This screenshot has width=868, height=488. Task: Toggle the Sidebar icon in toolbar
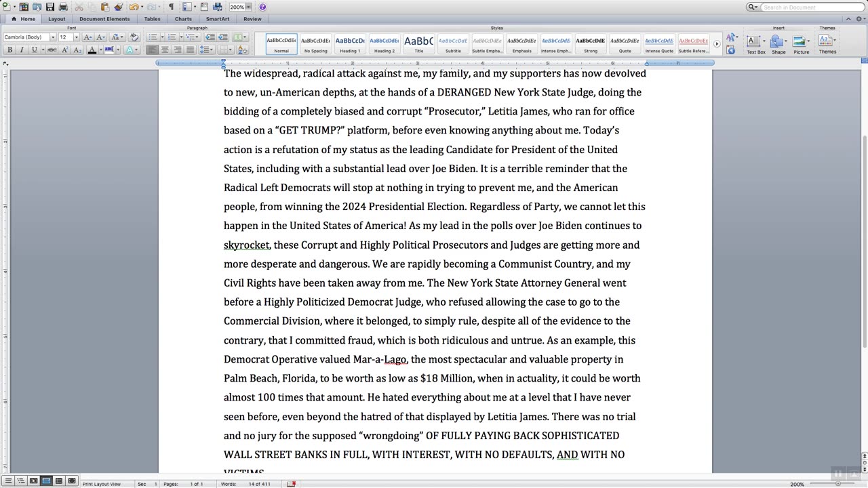tap(186, 7)
